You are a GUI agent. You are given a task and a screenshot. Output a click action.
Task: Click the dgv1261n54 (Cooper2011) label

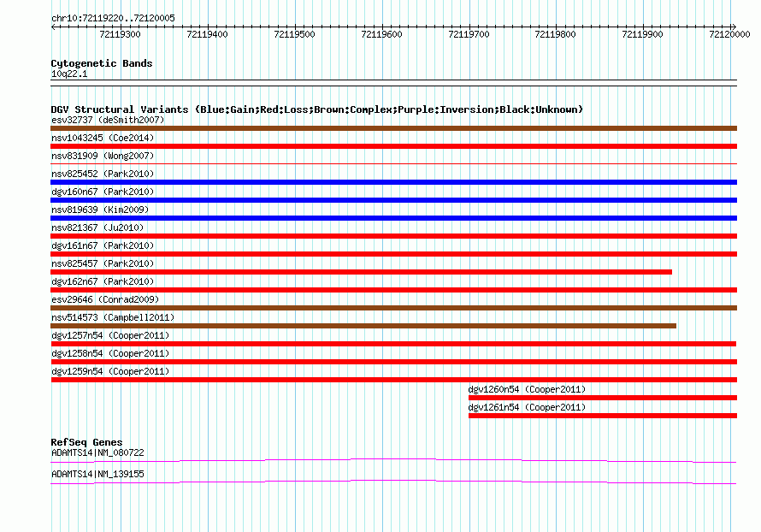(x=527, y=407)
